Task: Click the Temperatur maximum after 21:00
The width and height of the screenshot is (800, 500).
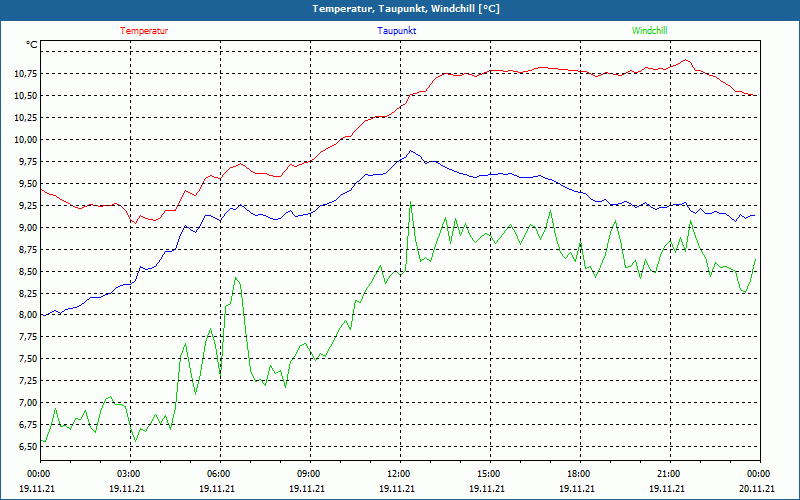Action: [x=686, y=60]
